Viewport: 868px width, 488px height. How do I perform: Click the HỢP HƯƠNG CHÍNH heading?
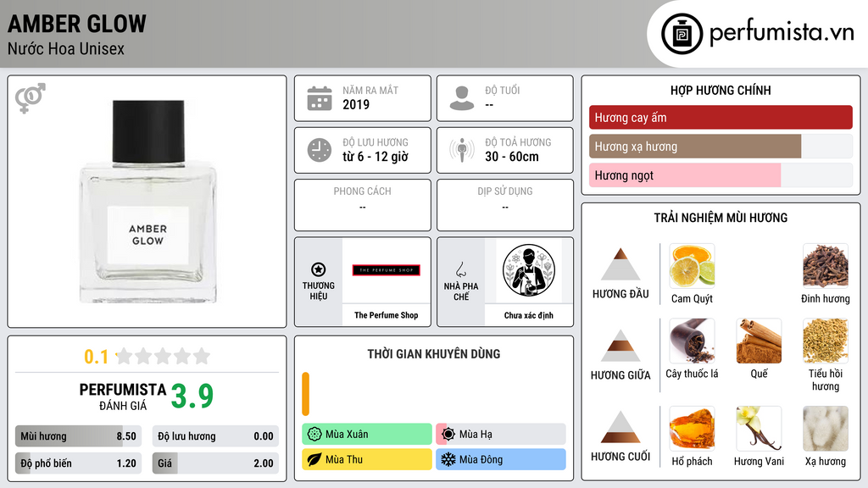coord(721,90)
